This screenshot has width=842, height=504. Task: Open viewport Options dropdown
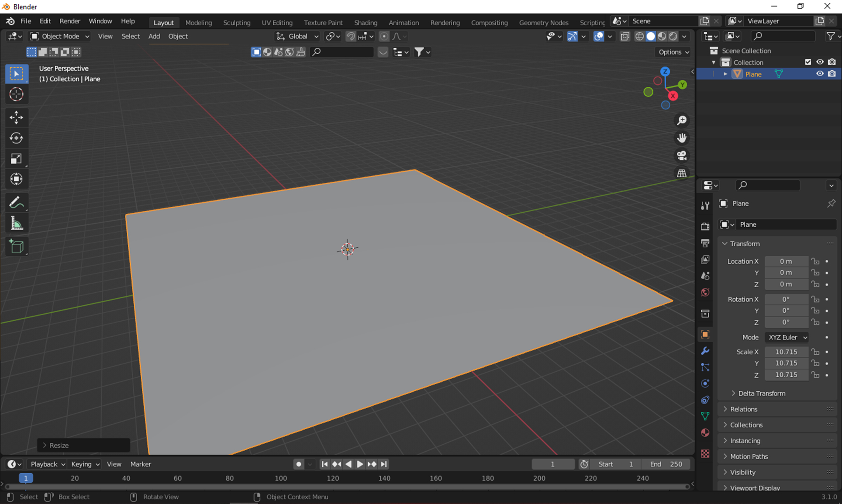pos(674,52)
